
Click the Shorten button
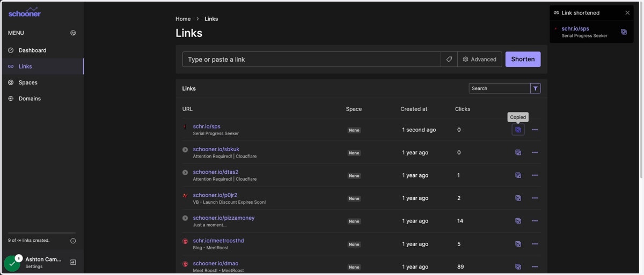coord(523,59)
